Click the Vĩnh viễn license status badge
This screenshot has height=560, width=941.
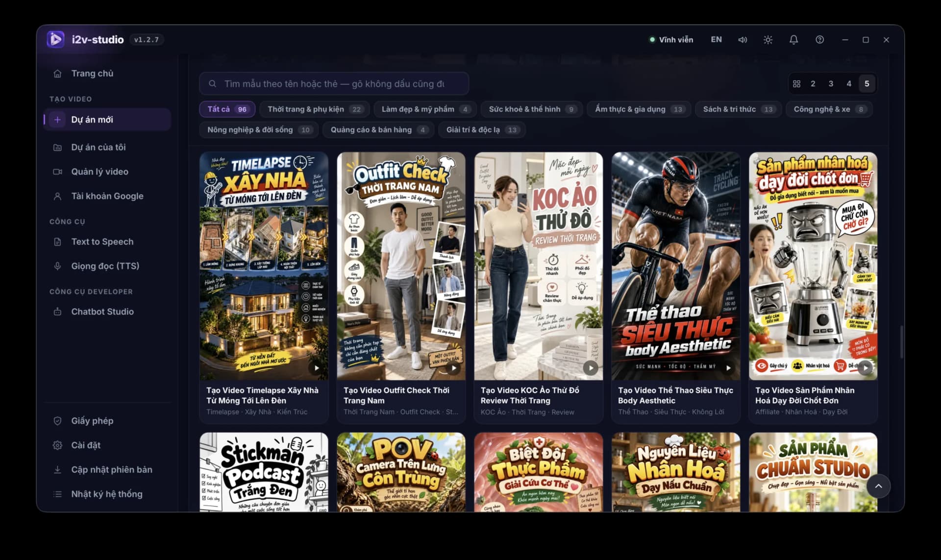(x=671, y=40)
